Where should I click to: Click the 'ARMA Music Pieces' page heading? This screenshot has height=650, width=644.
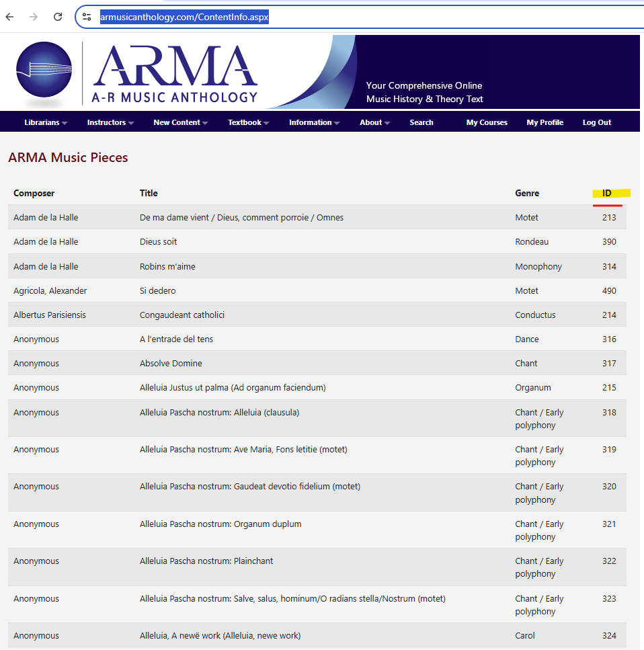pos(68,157)
